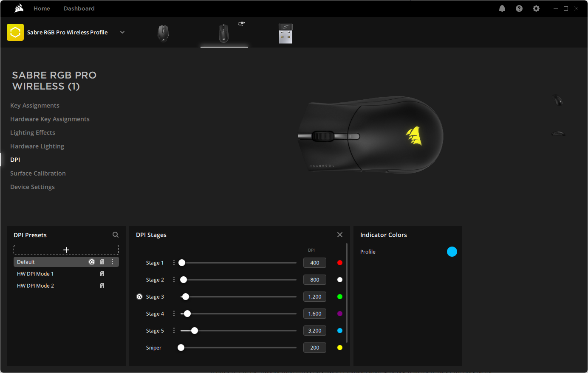Click the Stage 4 DPI slider handle
This screenshot has height=373, width=588.
click(187, 314)
